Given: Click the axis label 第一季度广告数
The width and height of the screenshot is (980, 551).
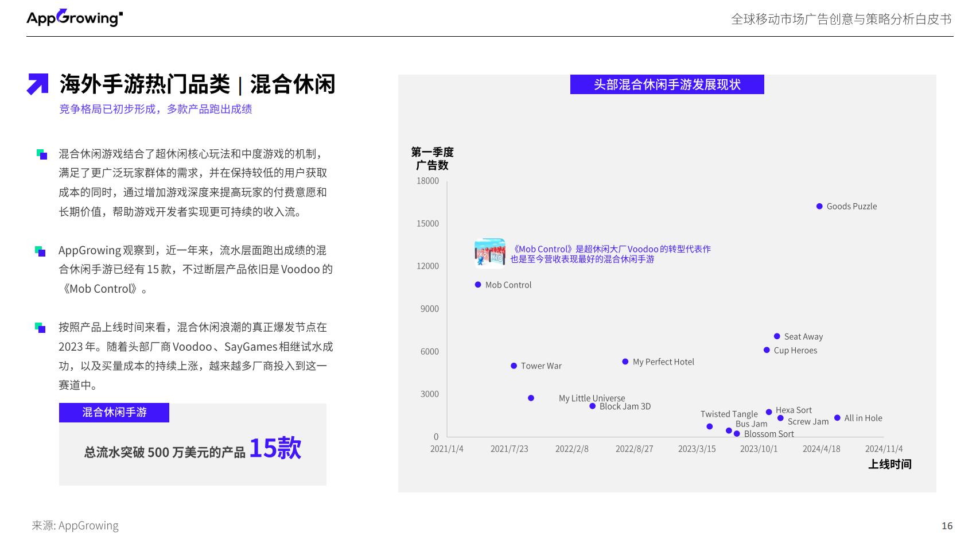Looking at the screenshot, I should [432, 158].
